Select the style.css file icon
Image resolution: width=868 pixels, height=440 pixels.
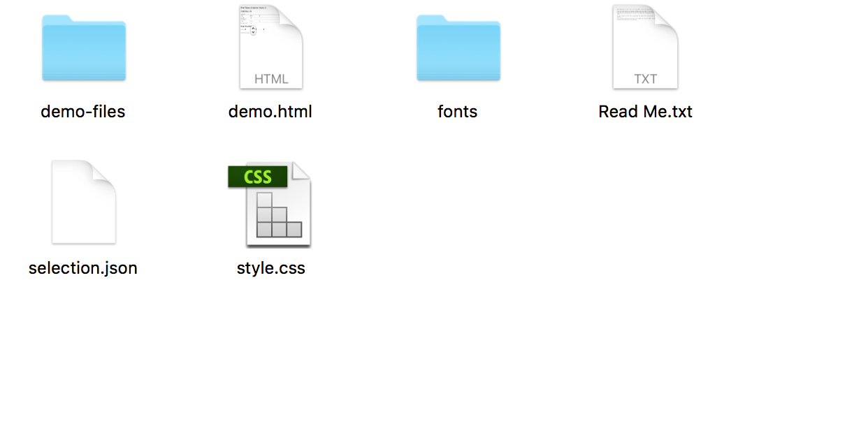tap(270, 204)
